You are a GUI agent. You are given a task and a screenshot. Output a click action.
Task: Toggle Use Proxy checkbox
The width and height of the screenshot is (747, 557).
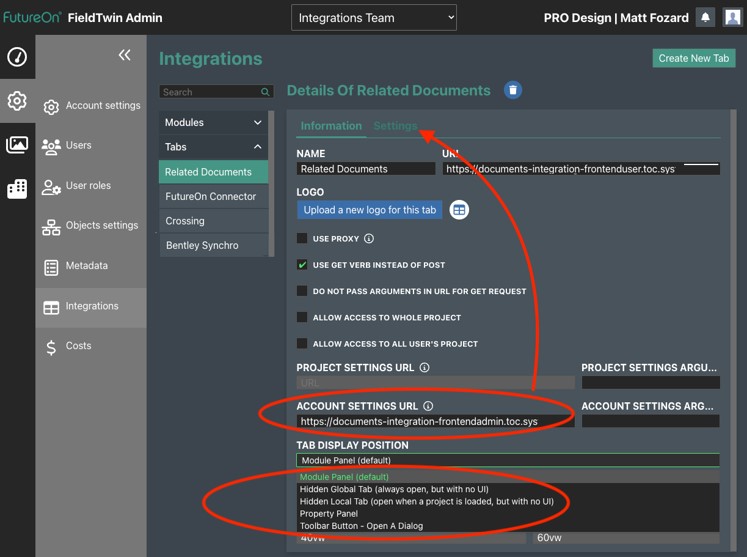[x=302, y=238]
